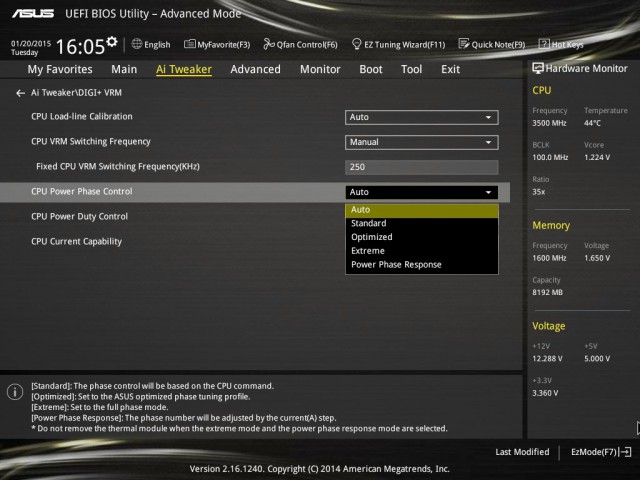
Task: Click the Qfan Control fan icon
Action: tap(269, 44)
